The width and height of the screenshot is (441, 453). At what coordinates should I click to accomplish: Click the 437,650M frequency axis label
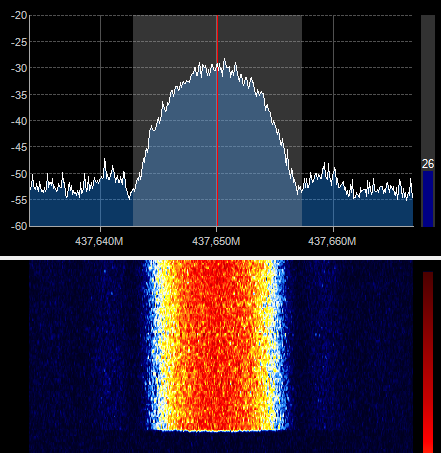click(216, 241)
